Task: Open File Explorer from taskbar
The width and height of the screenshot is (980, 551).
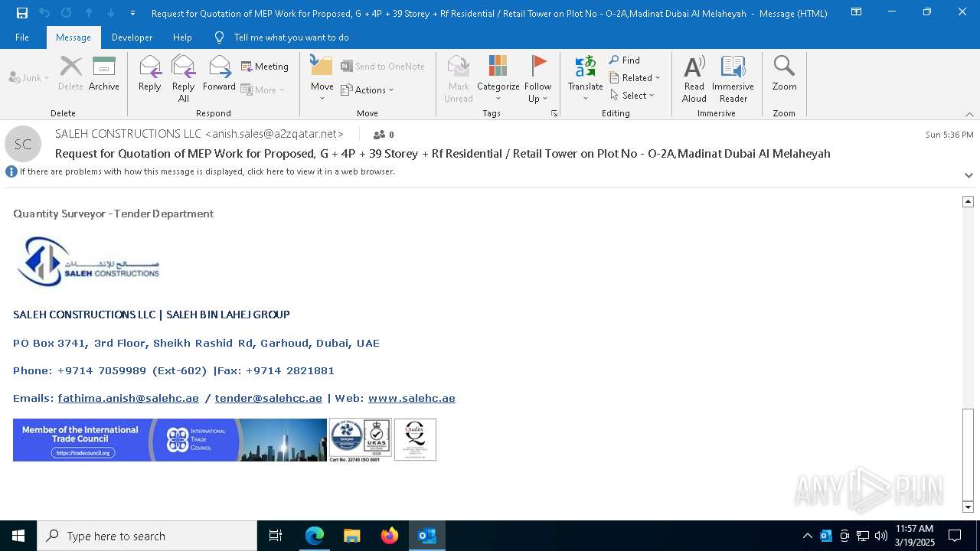Action: [352, 536]
